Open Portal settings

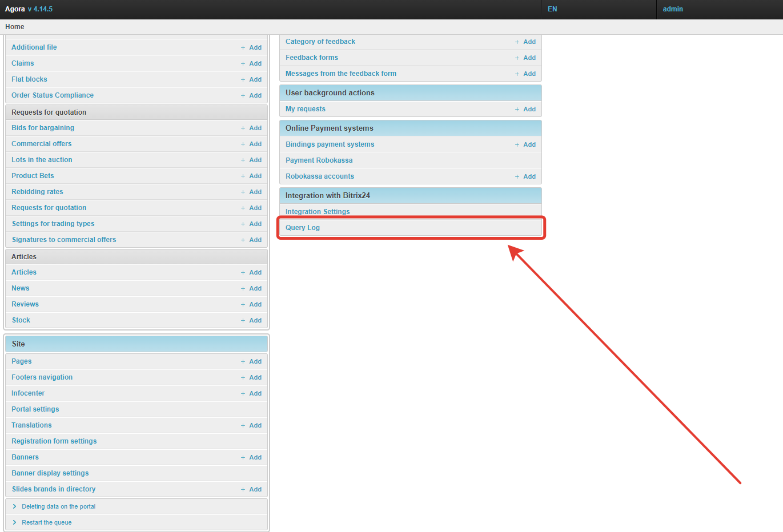35,409
